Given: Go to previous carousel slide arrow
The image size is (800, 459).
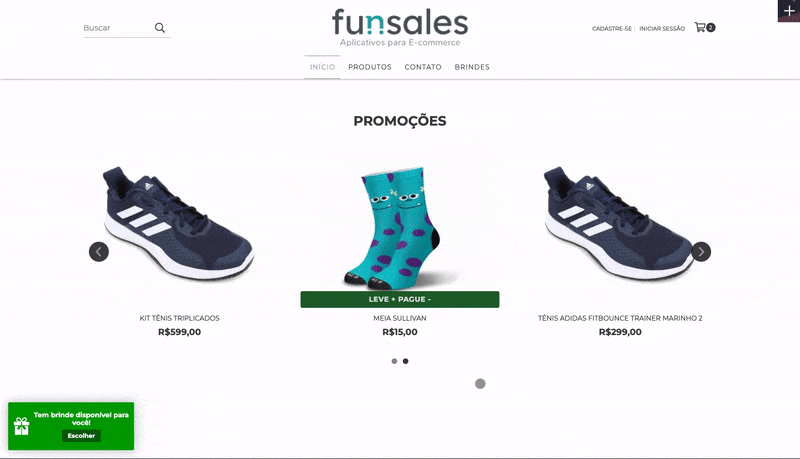Looking at the screenshot, I should [99, 251].
